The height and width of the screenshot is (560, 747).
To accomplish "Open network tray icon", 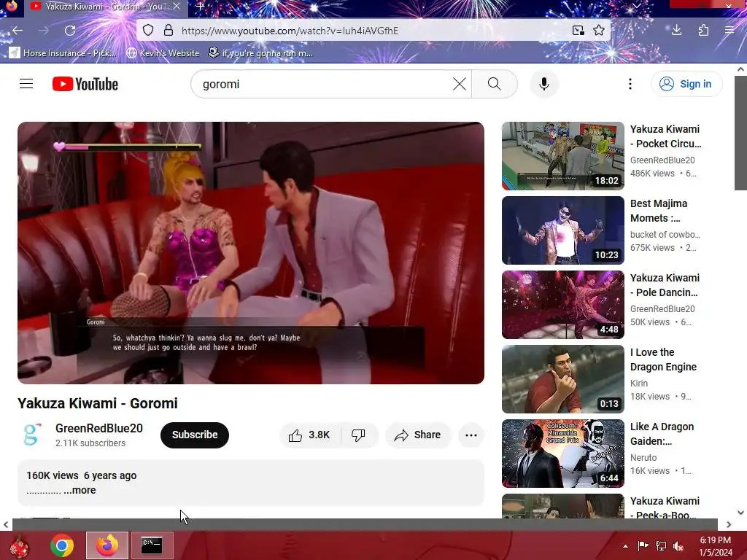I will click(661, 546).
